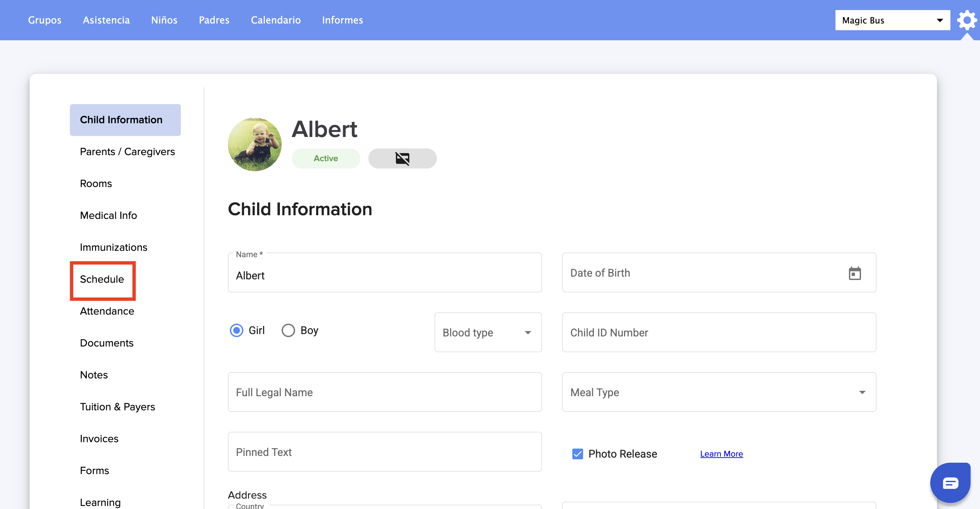Open the Blood type dropdown
The width and height of the screenshot is (980, 509).
pyautogui.click(x=488, y=333)
